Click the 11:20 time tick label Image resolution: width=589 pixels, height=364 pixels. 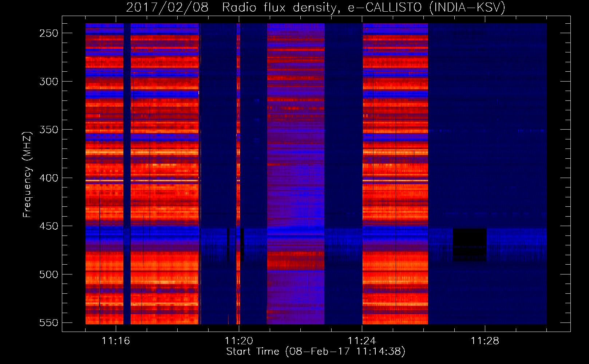click(239, 341)
